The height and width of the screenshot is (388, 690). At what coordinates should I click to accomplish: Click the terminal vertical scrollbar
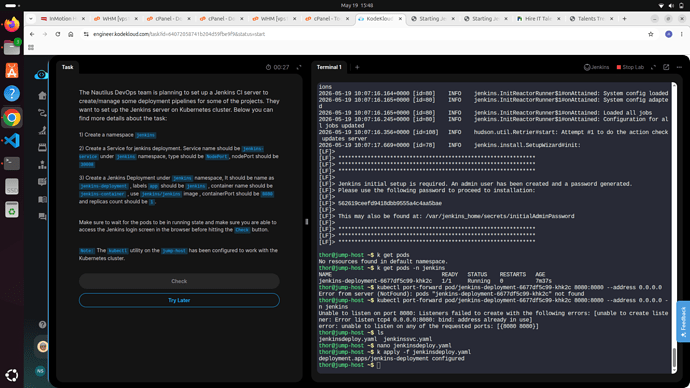(674, 359)
